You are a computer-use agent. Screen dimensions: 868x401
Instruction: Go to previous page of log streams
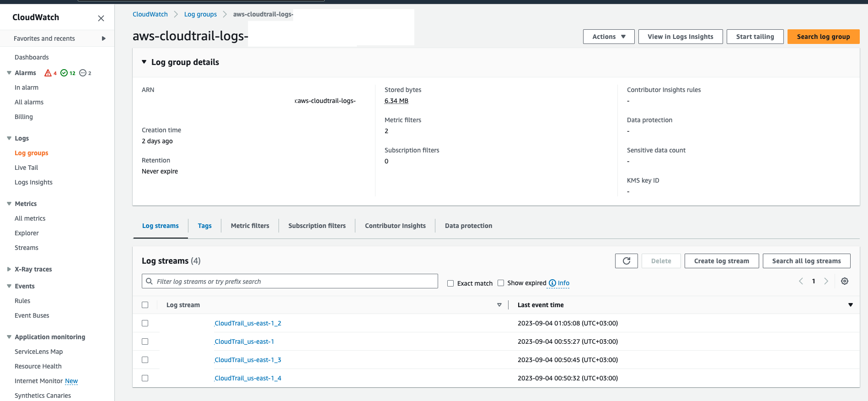tap(801, 281)
